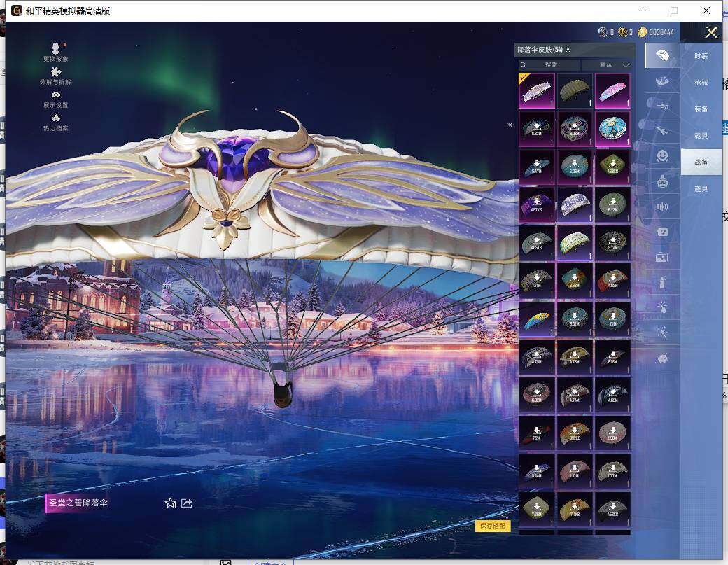This screenshot has height=565, width=728.
Task: Open the chat sticker sidebar category
Action: point(662,232)
